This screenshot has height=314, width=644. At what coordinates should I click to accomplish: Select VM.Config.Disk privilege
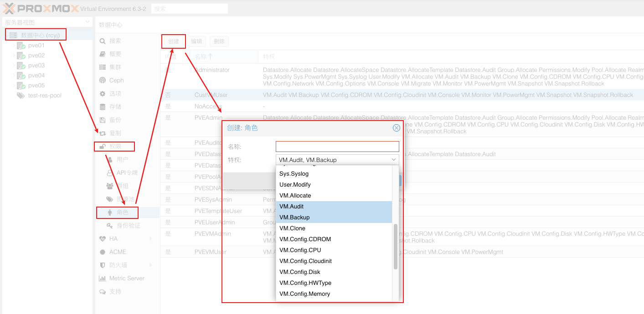tap(335, 272)
